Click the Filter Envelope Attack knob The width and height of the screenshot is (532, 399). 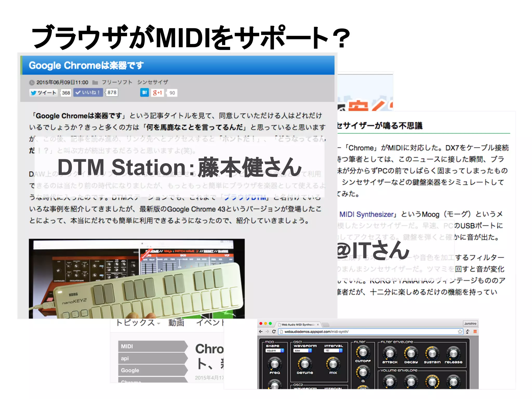click(x=390, y=353)
